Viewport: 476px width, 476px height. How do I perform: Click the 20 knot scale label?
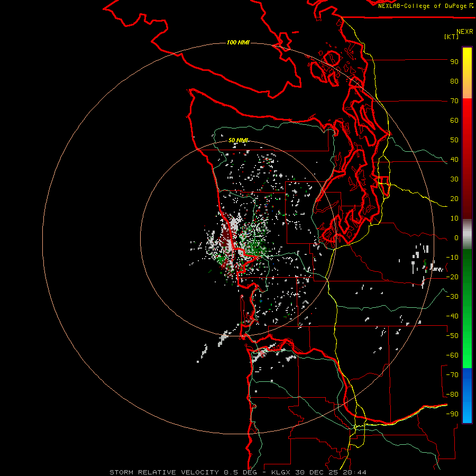tap(454, 199)
